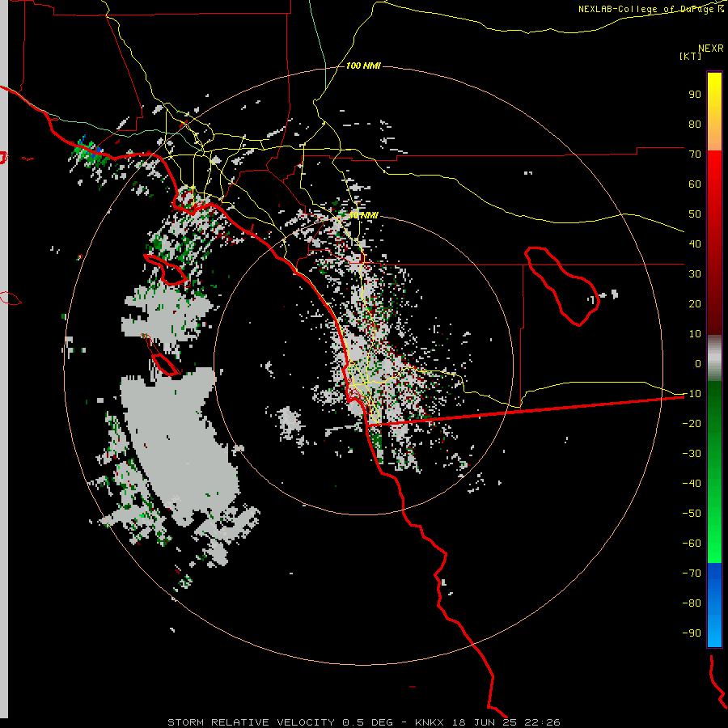Click the NEXLAB-College of DuPage credit text
728x728 pixels.
pos(651,9)
